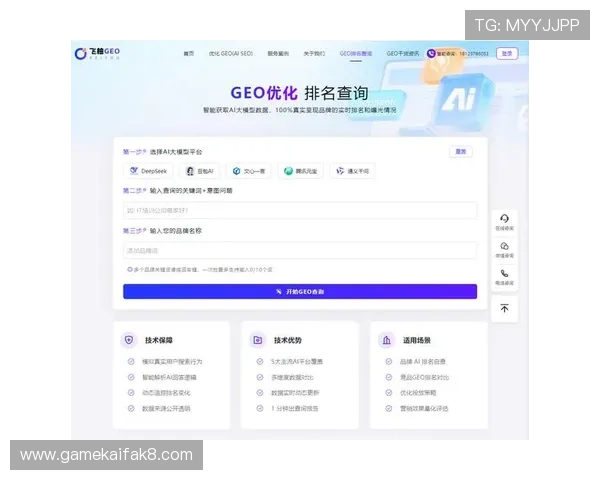Open the 优化 GEO(AI SEO) nav item
Viewport: 600px width, 480px height.
[x=231, y=54]
